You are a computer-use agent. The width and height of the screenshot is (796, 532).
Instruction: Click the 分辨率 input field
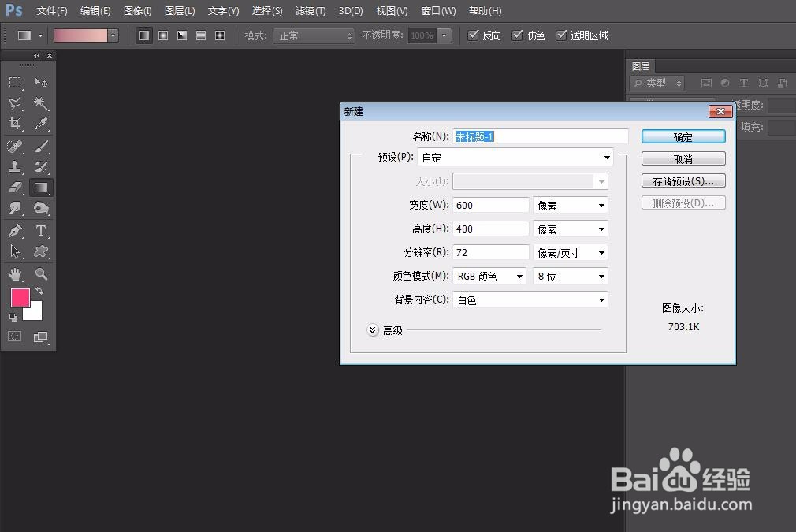click(491, 252)
